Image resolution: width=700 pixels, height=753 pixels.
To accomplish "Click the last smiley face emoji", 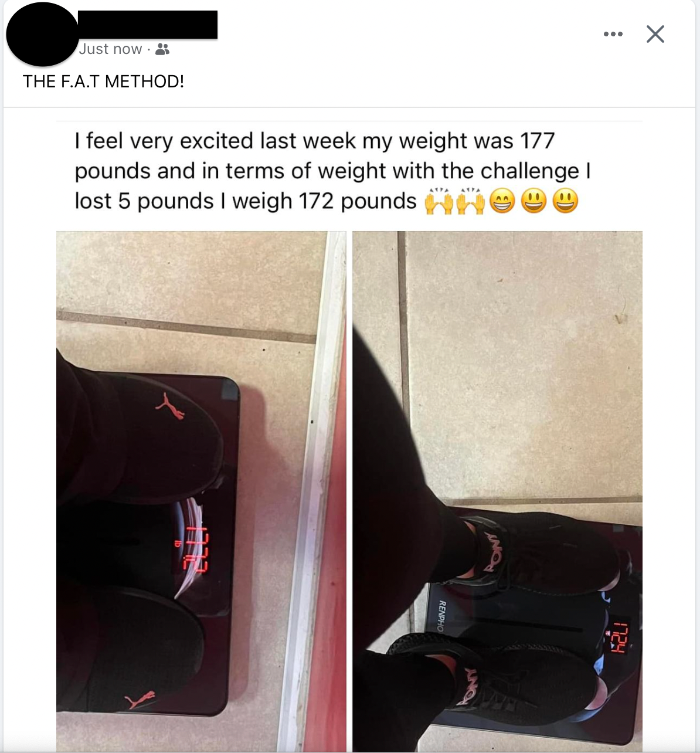I will point(565,201).
